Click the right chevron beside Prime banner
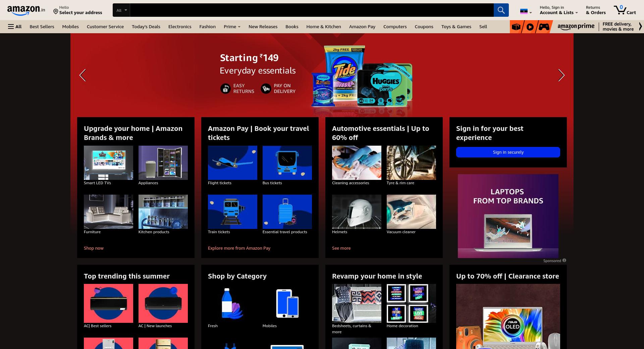The image size is (644, 349). 640,27
